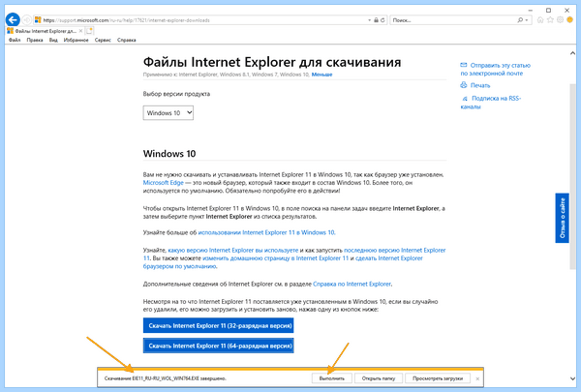Open the Home page icon

click(540, 20)
